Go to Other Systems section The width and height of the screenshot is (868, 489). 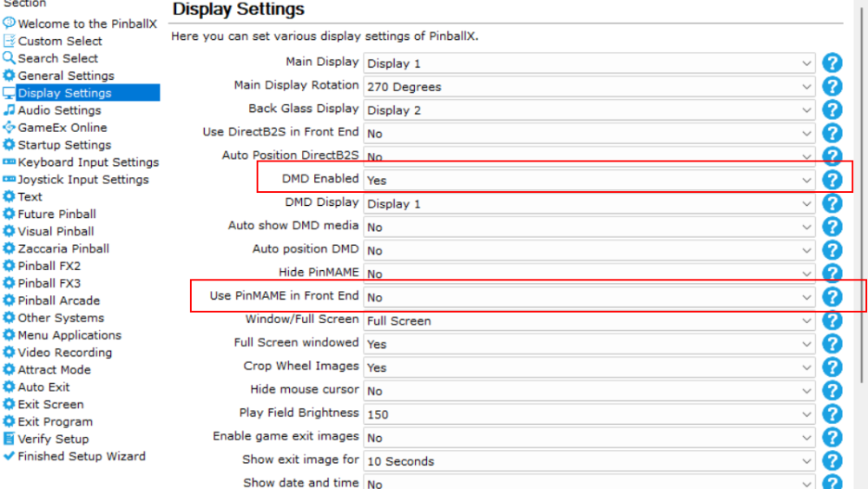[61, 317]
